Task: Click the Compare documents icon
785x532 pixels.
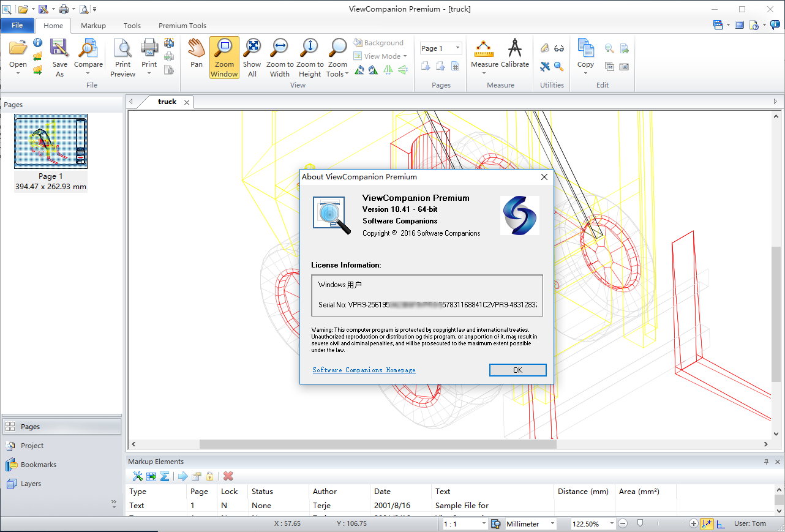Action: point(88,48)
